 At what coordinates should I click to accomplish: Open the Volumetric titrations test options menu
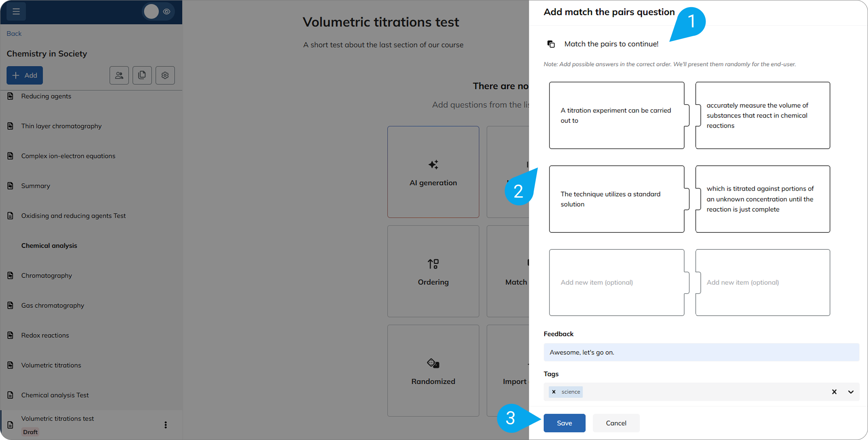tap(165, 425)
